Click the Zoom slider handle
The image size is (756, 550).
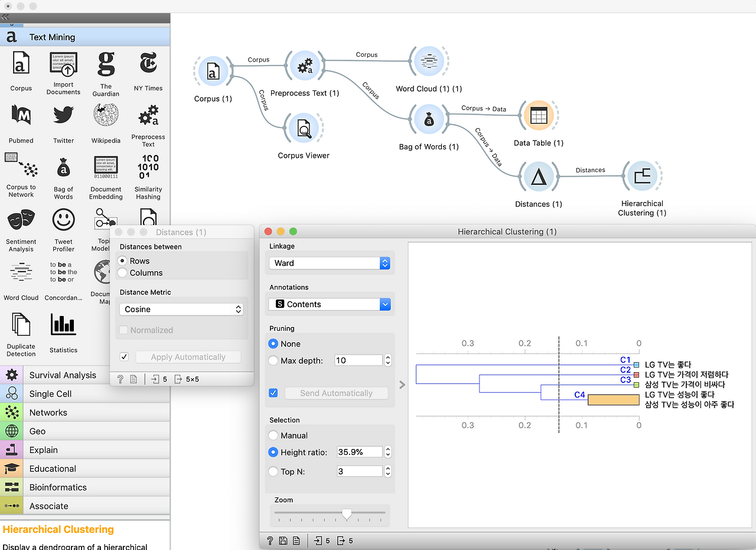(x=347, y=515)
